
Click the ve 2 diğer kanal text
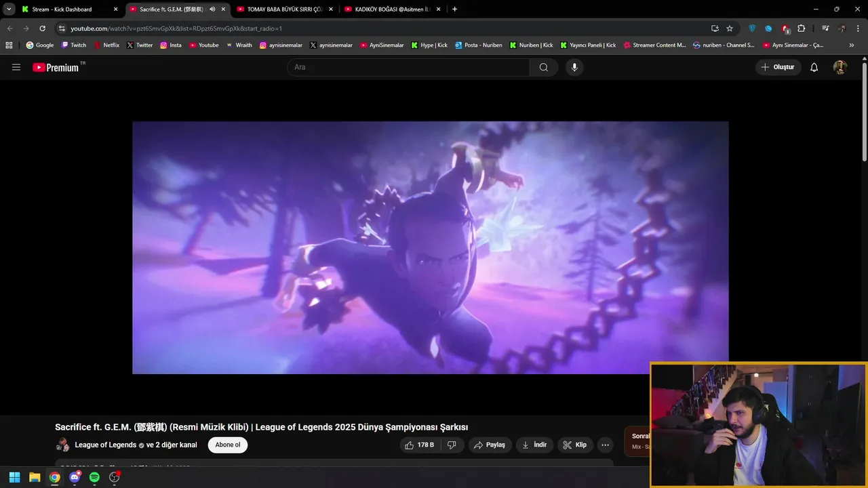pyautogui.click(x=172, y=445)
